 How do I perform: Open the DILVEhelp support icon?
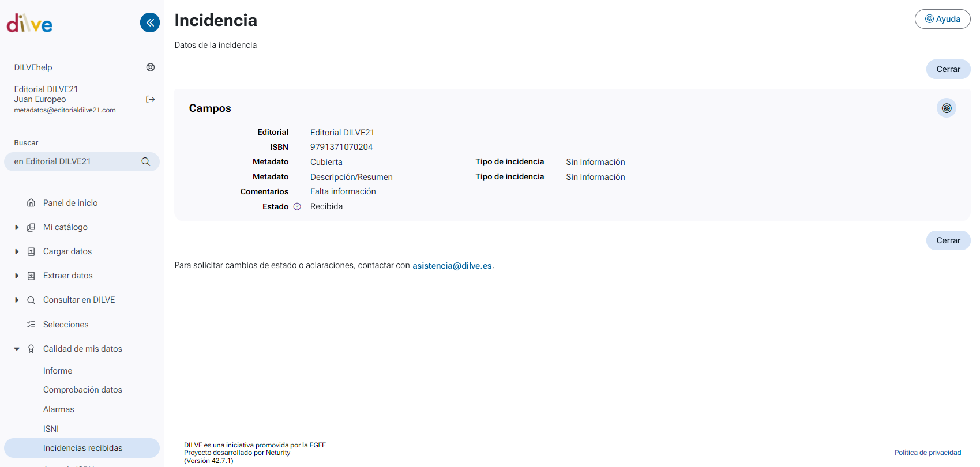151,67
